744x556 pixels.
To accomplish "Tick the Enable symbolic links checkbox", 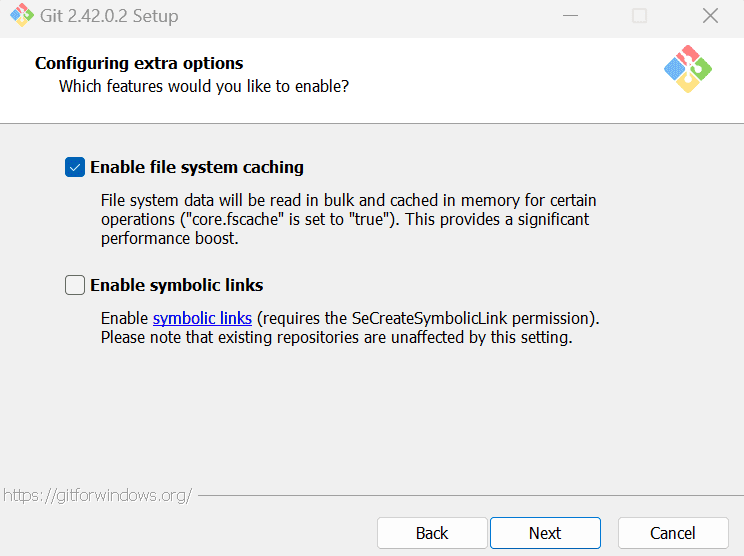I will coord(75,285).
